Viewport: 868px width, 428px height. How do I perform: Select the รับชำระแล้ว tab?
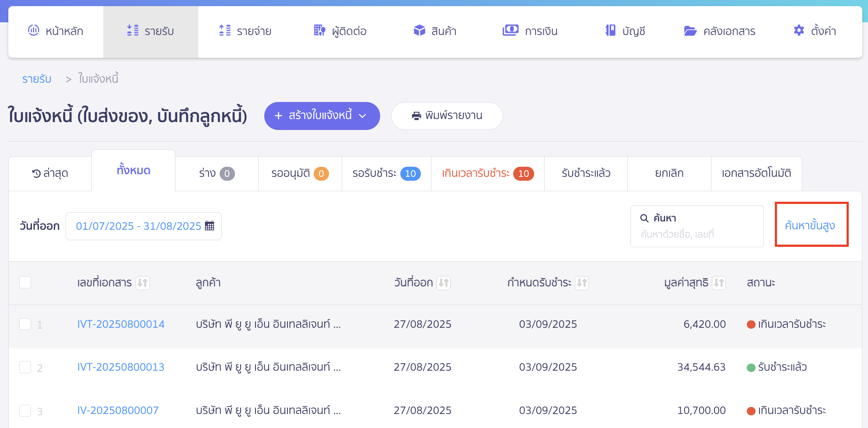pyautogui.click(x=586, y=173)
